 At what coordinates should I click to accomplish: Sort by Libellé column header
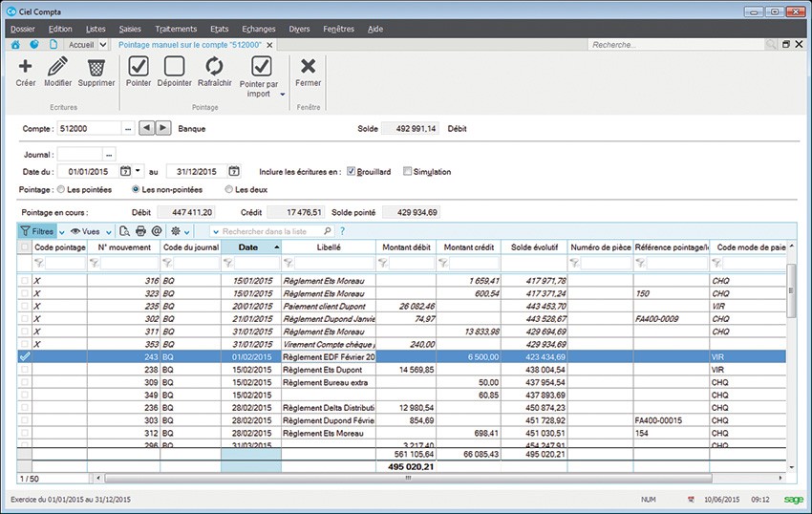point(329,247)
